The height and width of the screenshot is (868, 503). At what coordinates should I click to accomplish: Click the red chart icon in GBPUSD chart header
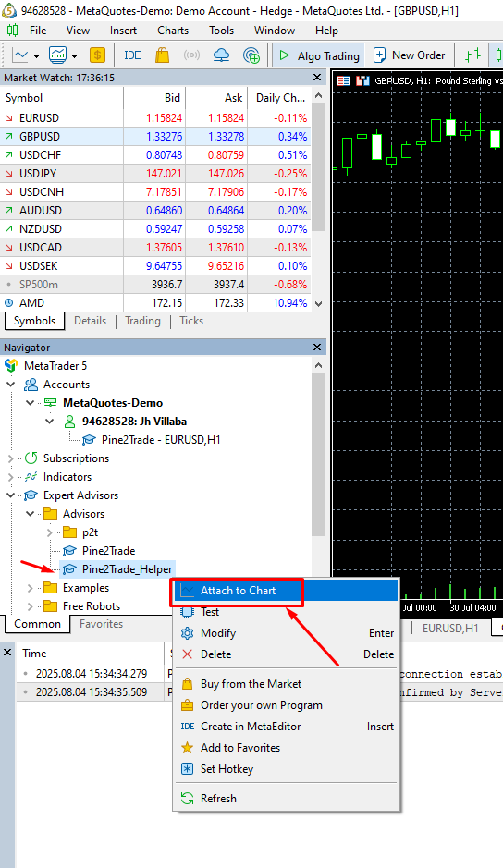pos(362,80)
